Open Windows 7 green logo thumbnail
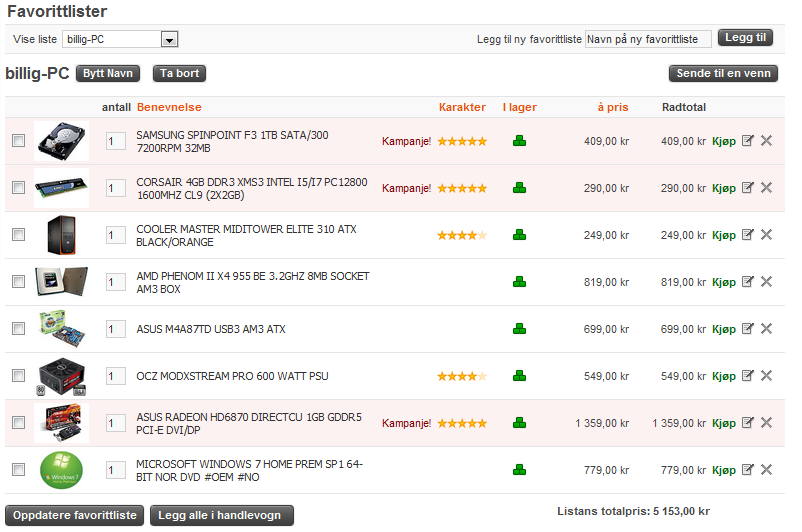This screenshot has width=802, height=532. pyautogui.click(x=61, y=470)
